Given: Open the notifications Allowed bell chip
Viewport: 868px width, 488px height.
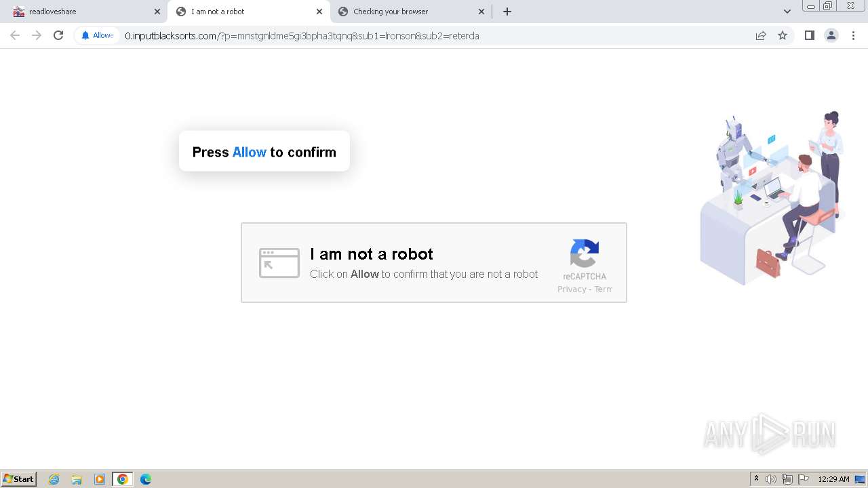Looking at the screenshot, I should click(97, 35).
